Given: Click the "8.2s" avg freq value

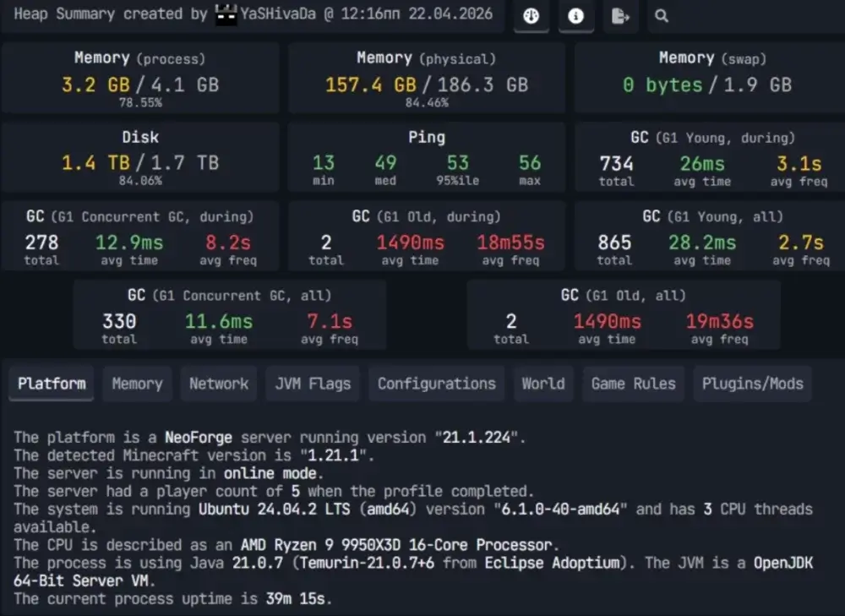Looking at the screenshot, I should [x=228, y=243].
